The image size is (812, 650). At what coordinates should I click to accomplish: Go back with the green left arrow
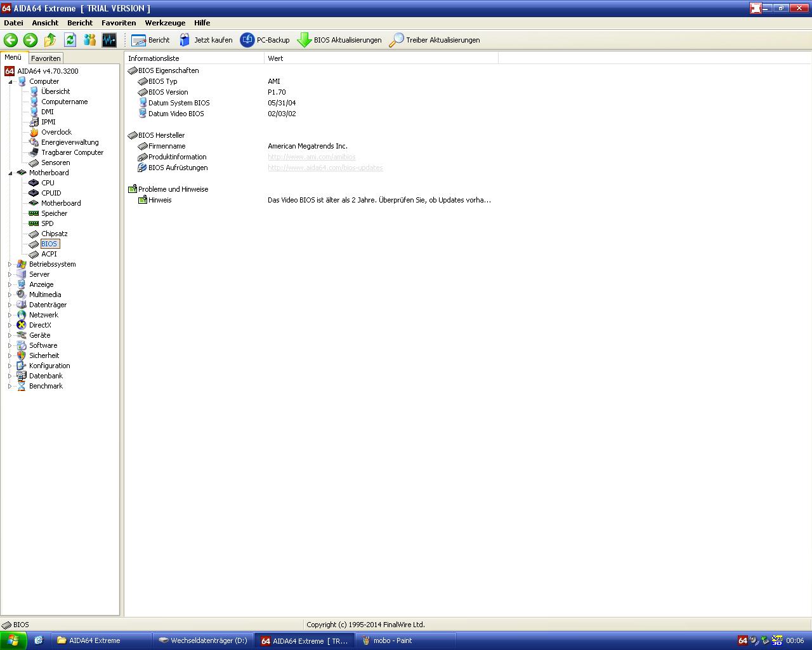tap(11, 40)
